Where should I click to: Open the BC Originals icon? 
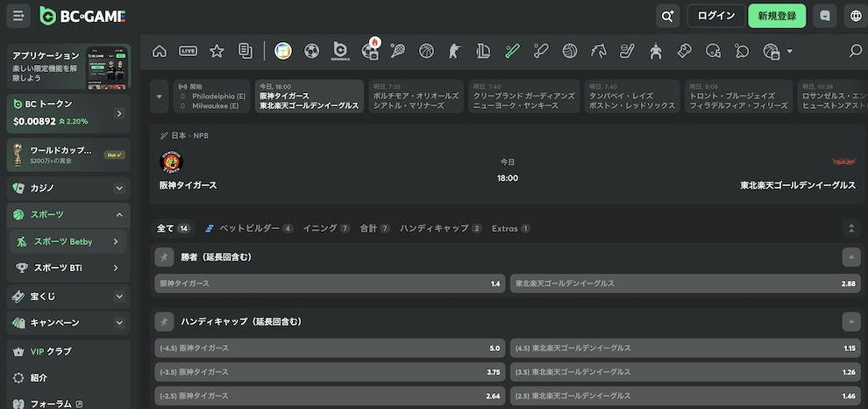[x=340, y=51]
